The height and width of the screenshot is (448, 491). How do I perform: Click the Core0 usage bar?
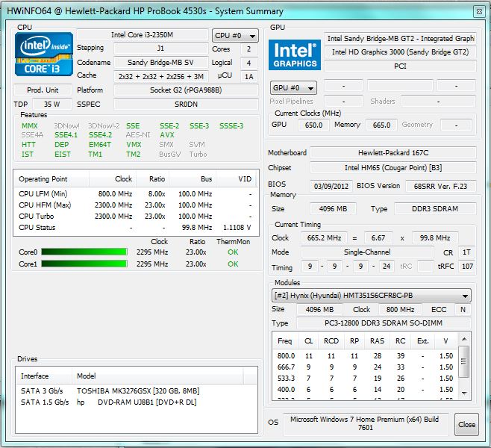pyautogui.click(x=84, y=252)
